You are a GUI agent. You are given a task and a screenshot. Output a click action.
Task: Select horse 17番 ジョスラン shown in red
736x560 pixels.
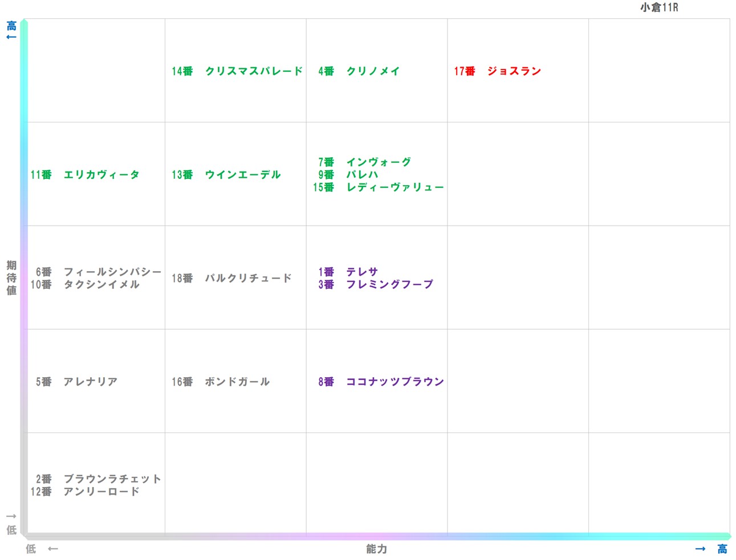[x=498, y=71]
